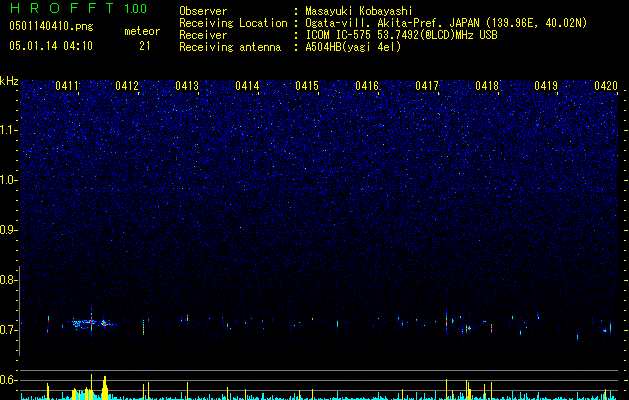
Task: Click the 0418 time marker
Action: (x=487, y=86)
